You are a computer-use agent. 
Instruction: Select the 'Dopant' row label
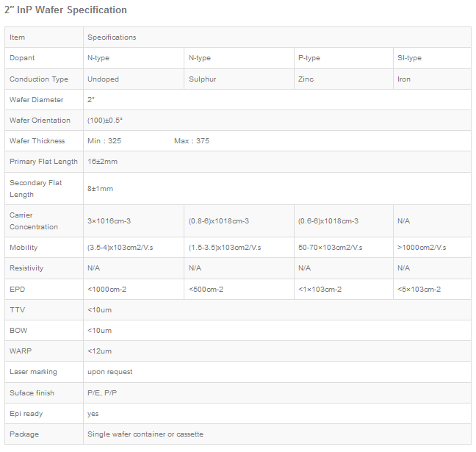tap(22, 58)
